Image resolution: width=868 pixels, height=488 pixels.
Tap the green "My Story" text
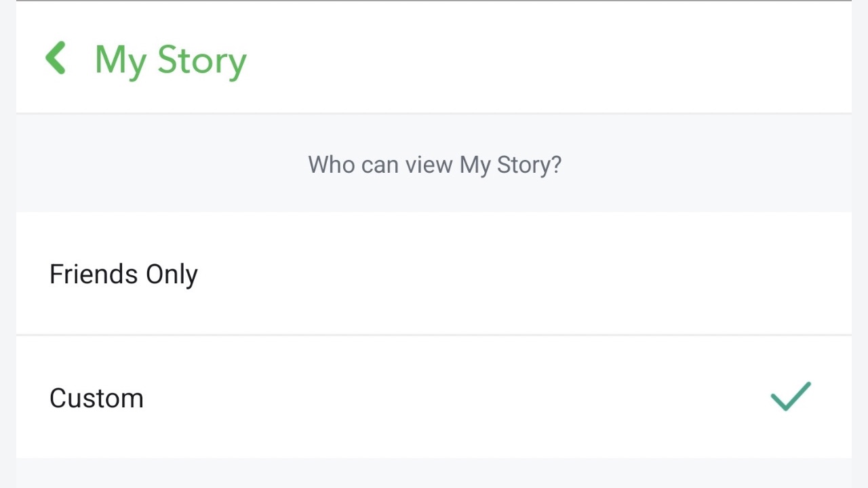pyautogui.click(x=170, y=60)
